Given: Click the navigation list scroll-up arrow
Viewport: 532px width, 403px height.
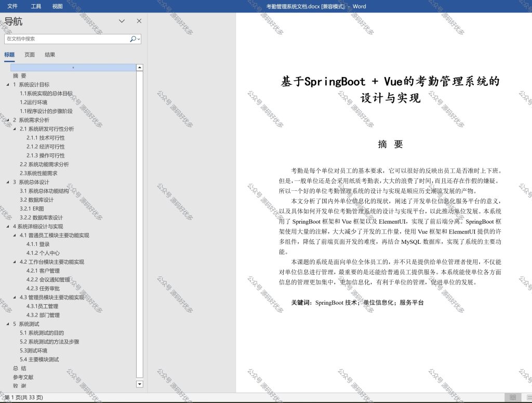Looking at the screenshot, I should click(x=139, y=68).
